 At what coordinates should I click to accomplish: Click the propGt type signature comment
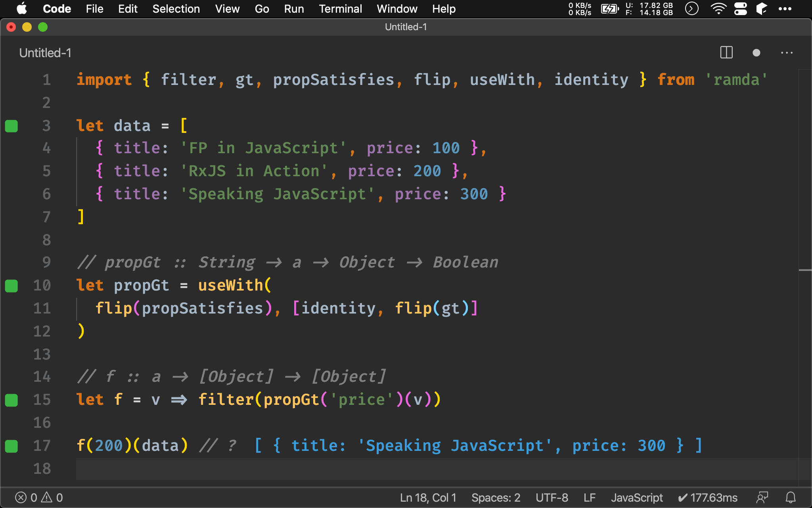[x=288, y=262]
